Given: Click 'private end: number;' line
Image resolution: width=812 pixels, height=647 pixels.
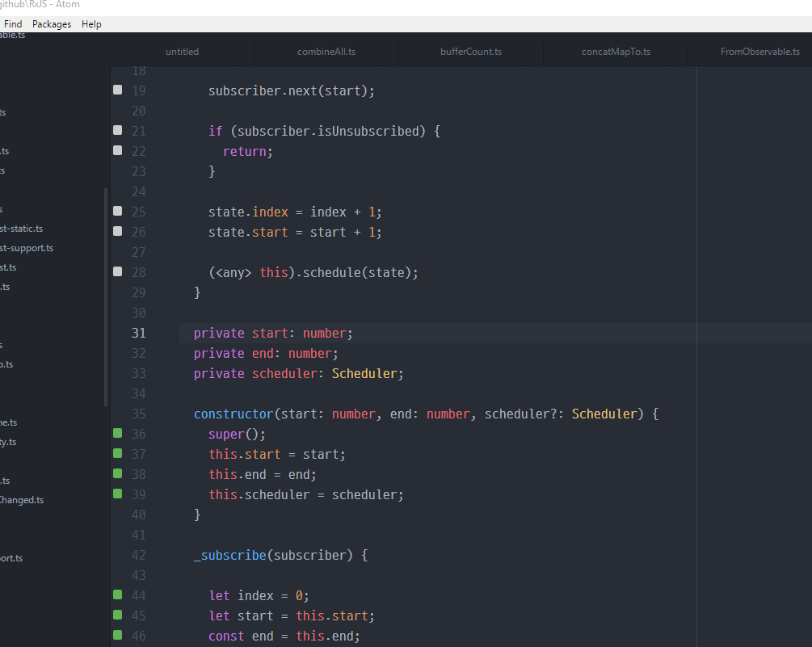Looking at the screenshot, I should point(266,354).
